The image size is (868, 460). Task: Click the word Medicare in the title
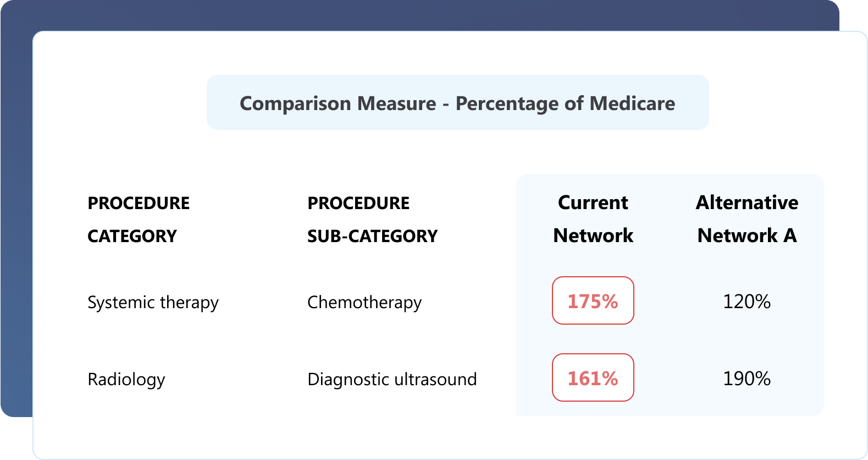[632, 103]
